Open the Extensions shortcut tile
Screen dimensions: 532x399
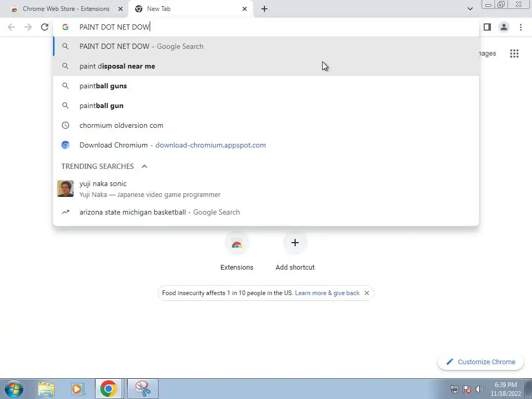pos(237,250)
